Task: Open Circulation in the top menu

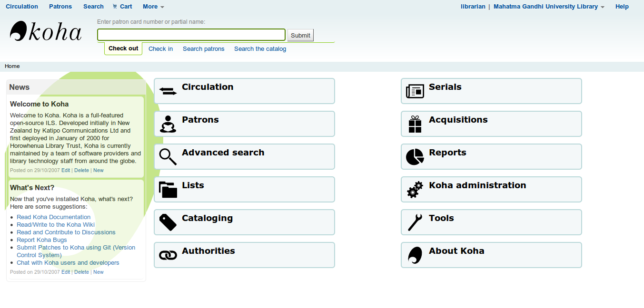Action: [x=22, y=6]
